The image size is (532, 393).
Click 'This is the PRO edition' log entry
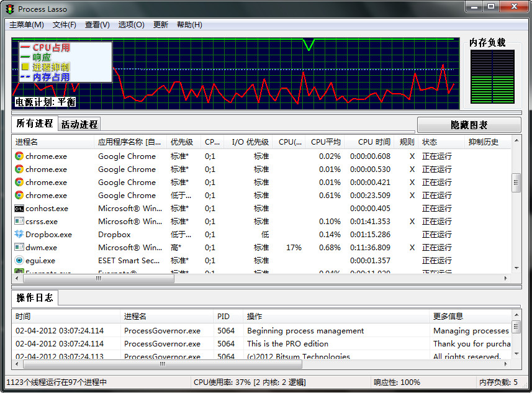pyautogui.click(x=287, y=343)
